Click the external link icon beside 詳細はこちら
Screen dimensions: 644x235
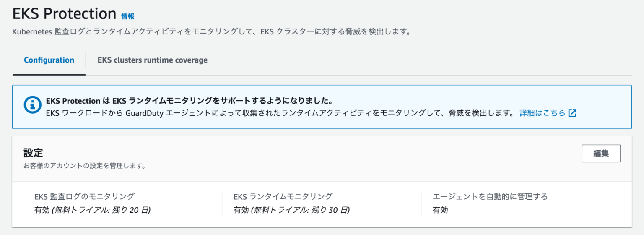[x=572, y=113]
